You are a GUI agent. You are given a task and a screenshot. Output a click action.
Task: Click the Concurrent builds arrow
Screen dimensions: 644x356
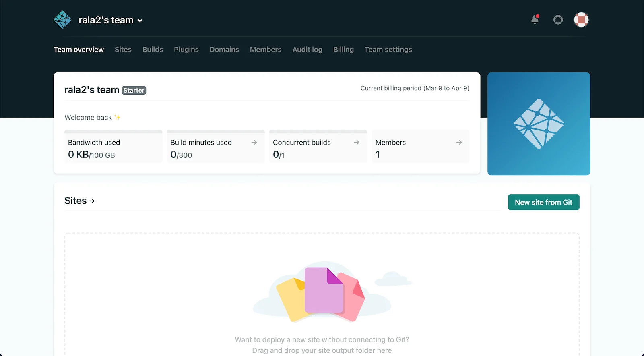[x=357, y=142]
